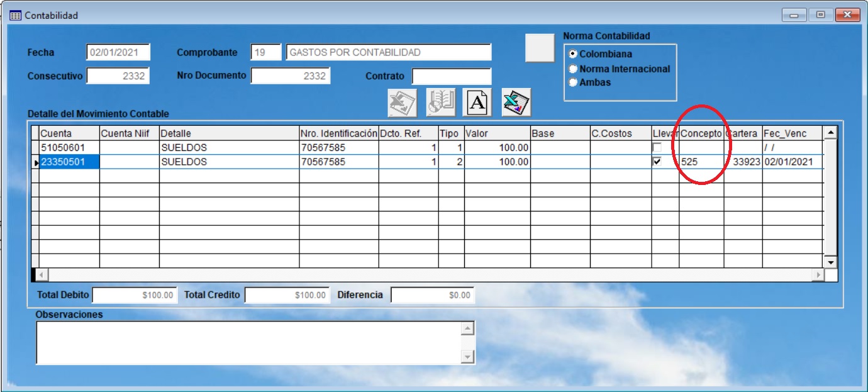868x392 pixels.
Task: Click the Cartera column header
Action: pos(743,133)
